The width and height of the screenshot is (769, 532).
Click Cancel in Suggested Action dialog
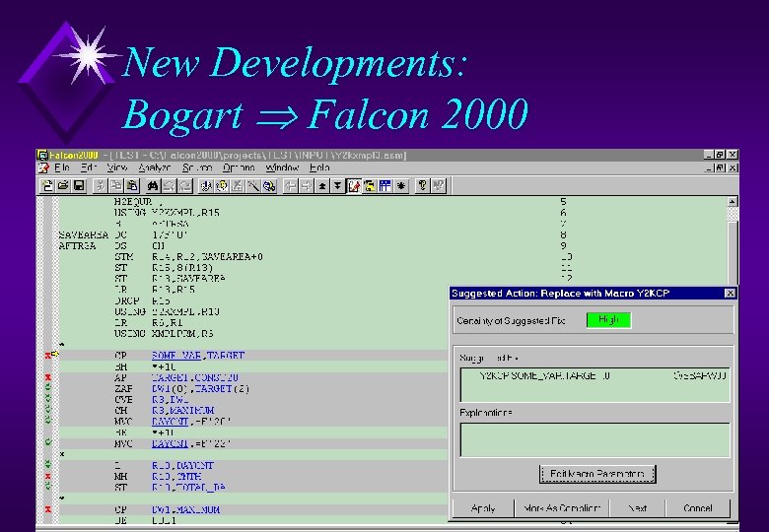[698, 508]
